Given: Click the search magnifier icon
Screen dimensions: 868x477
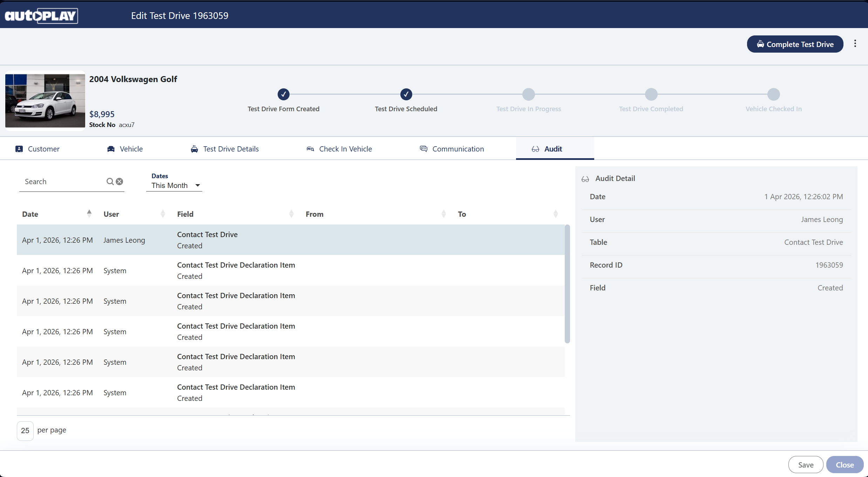Looking at the screenshot, I should [x=110, y=181].
